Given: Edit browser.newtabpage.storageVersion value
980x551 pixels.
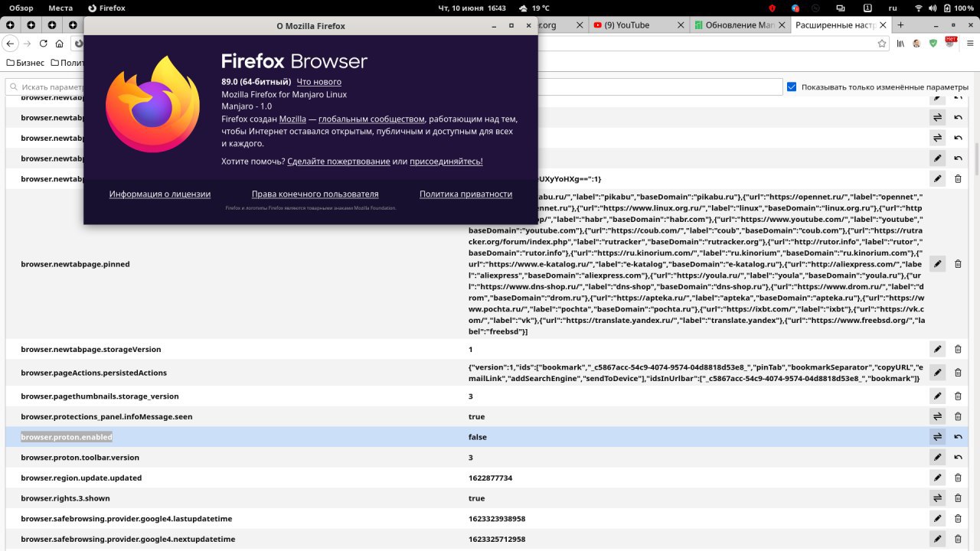Looking at the screenshot, I should 937,349.
